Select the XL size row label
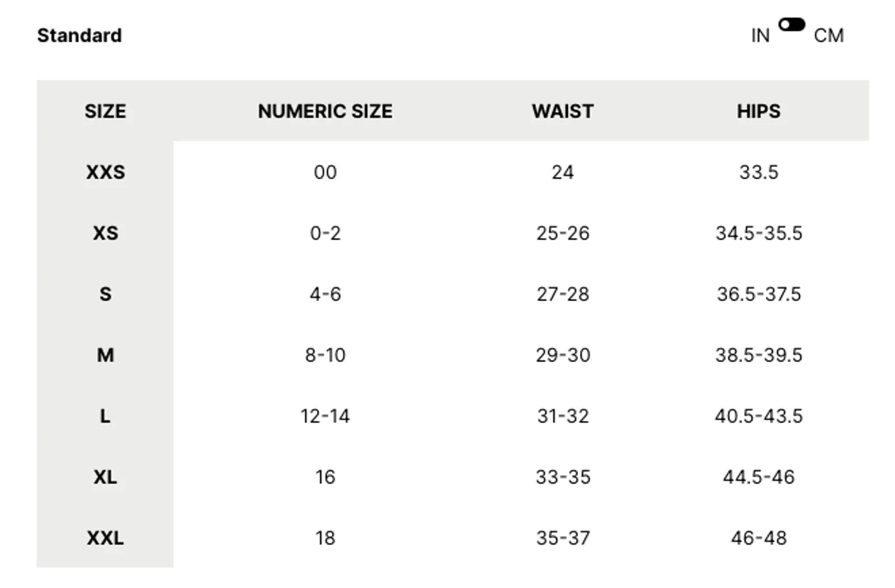 click(x=105, y=477)
